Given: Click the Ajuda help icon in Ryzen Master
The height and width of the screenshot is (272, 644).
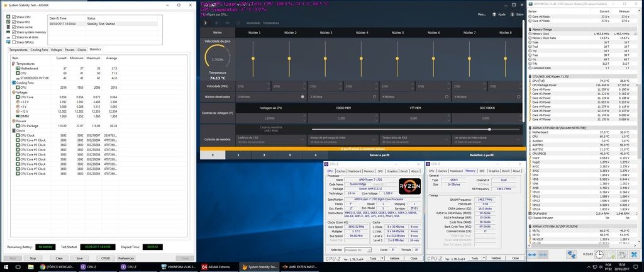Looking at the screenshot, I should click(494, 14).
